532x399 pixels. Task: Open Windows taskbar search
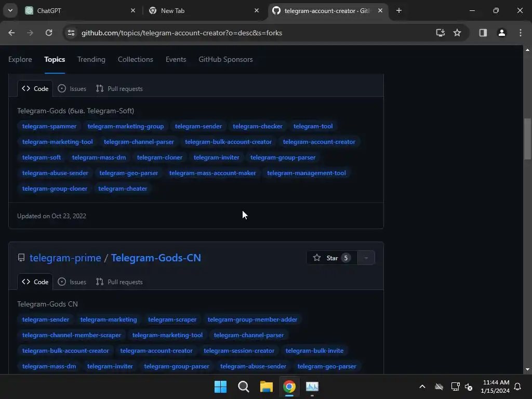pos(243,387)
